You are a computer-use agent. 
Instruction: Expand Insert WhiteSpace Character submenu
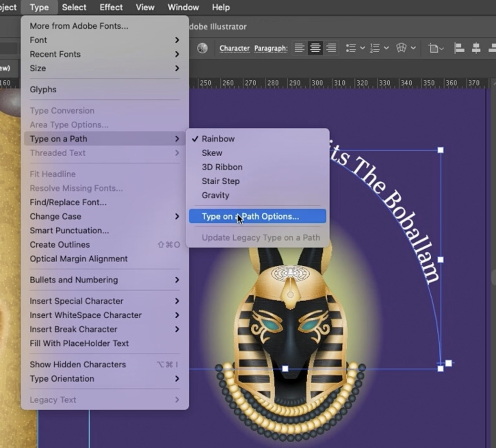coord(105,315)
